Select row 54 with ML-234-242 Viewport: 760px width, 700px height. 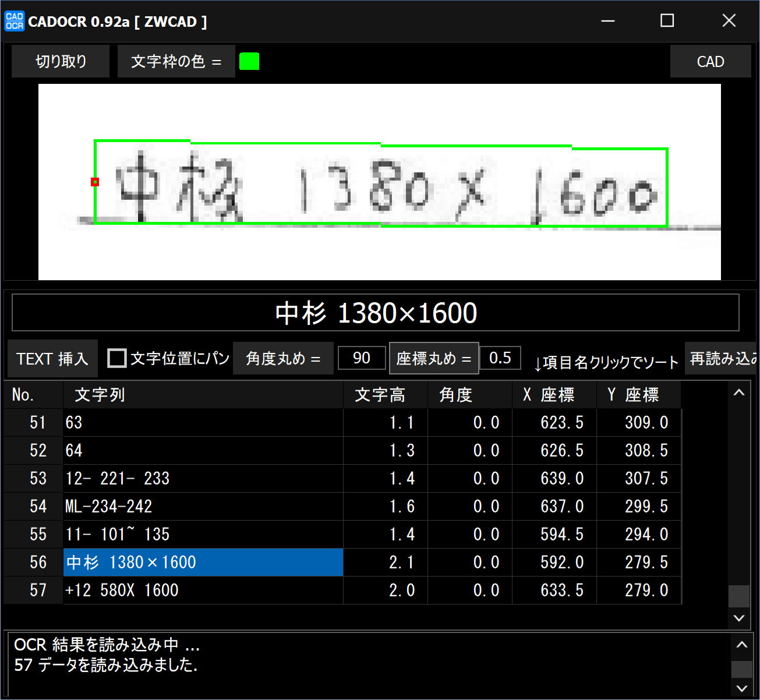coord(203,507)
